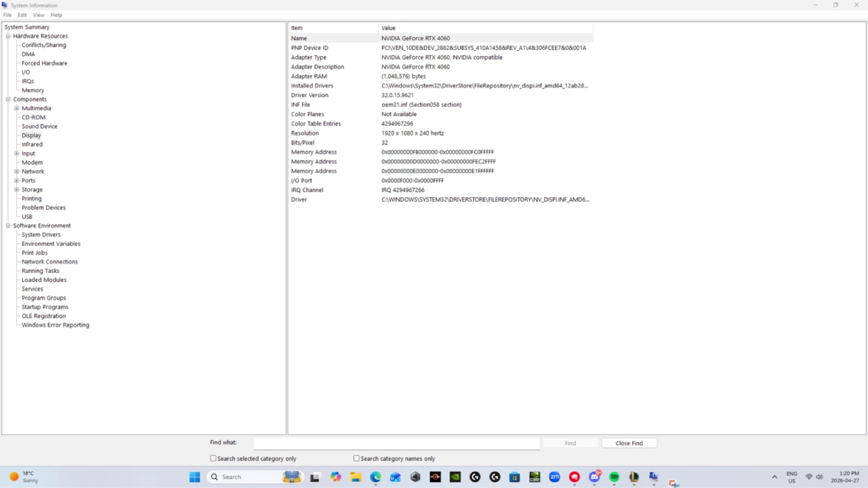Viewport: 868px width, 488px height.
Task: Open Microsoft Store from the taskbar
Action: [x=515, y=477]
